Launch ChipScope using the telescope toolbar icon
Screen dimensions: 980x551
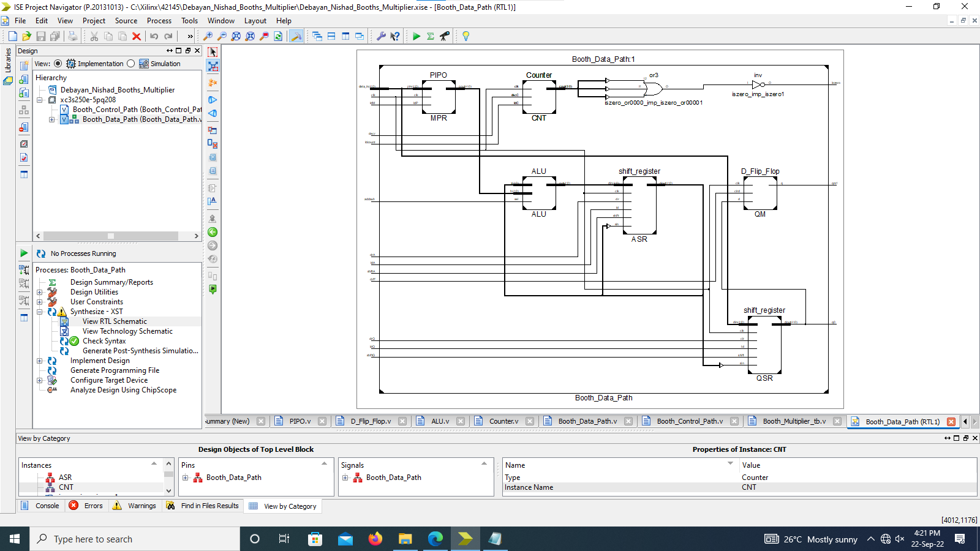tap(445, 36)
